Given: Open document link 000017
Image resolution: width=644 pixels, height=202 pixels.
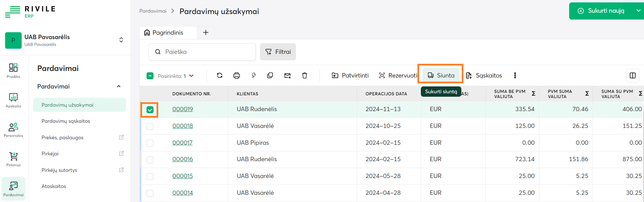Looking at the screenshot, I should click(182, 143).
